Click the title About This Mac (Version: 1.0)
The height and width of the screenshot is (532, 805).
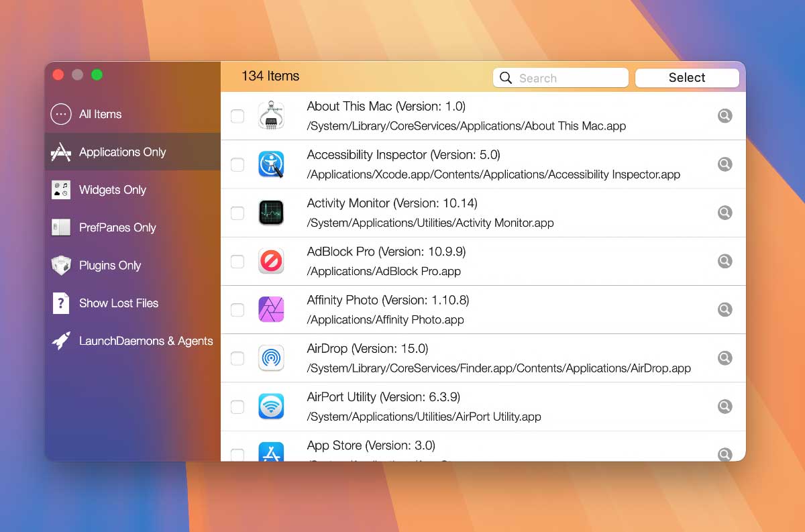(386, 106)
